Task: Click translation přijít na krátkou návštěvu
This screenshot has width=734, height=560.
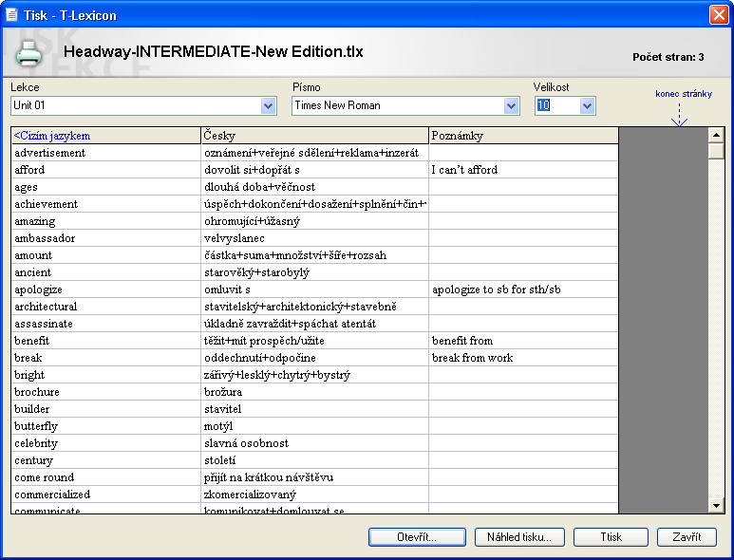Action: coord(269,477)
